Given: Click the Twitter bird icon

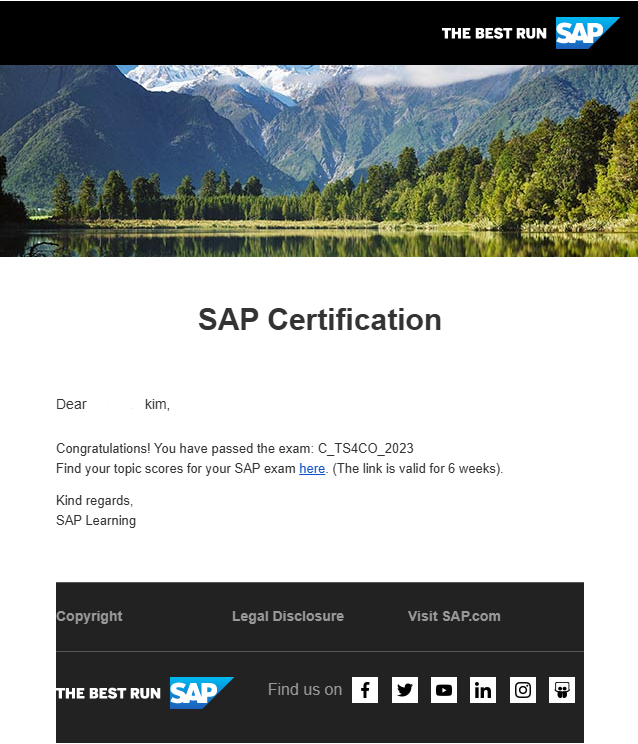Looking at the screenshot, I should (x=405, y=690).
